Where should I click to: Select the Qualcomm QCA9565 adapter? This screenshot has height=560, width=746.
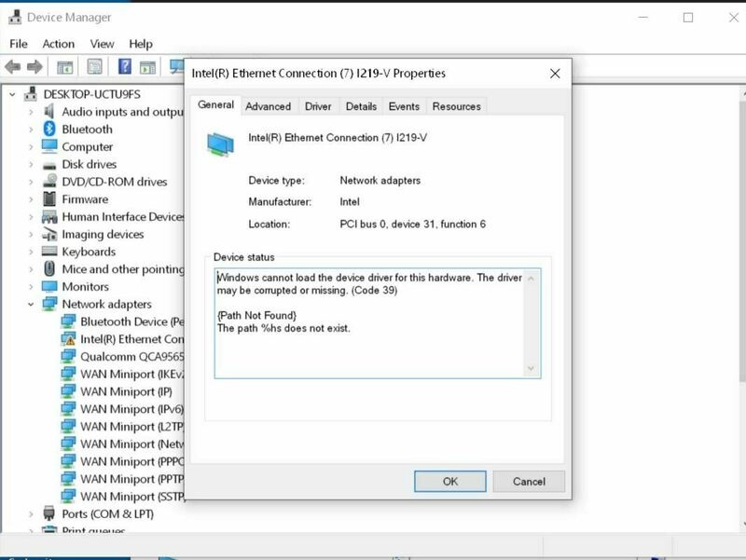coord(70,357)
